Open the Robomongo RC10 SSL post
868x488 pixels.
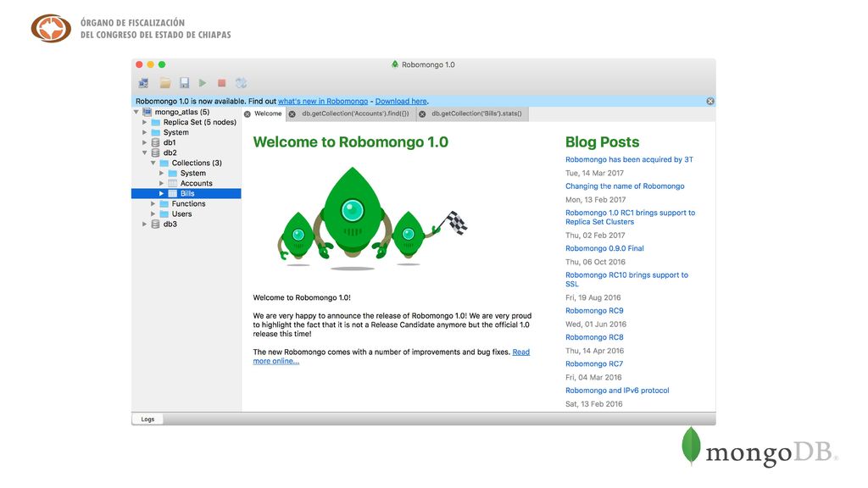point(626,280)
